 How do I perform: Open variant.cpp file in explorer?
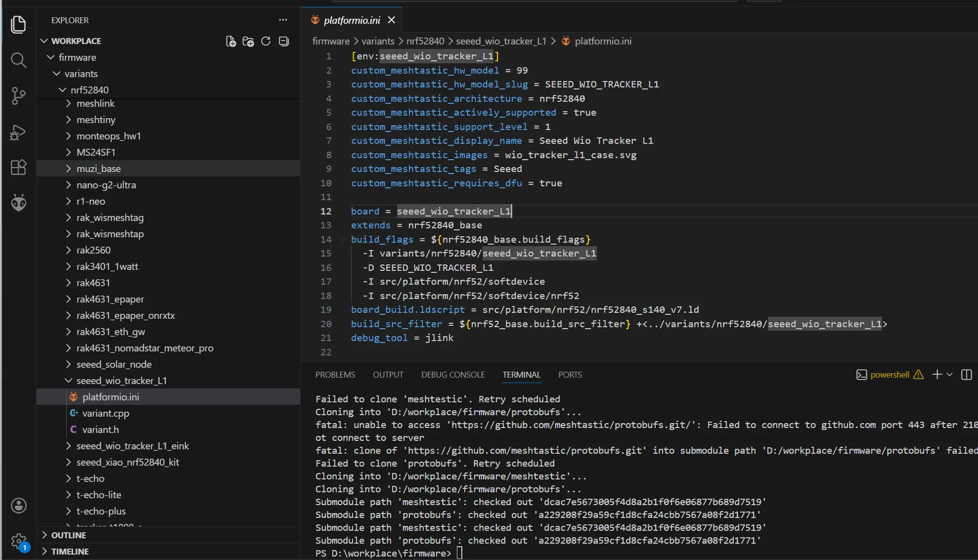(x=105, y=413)
